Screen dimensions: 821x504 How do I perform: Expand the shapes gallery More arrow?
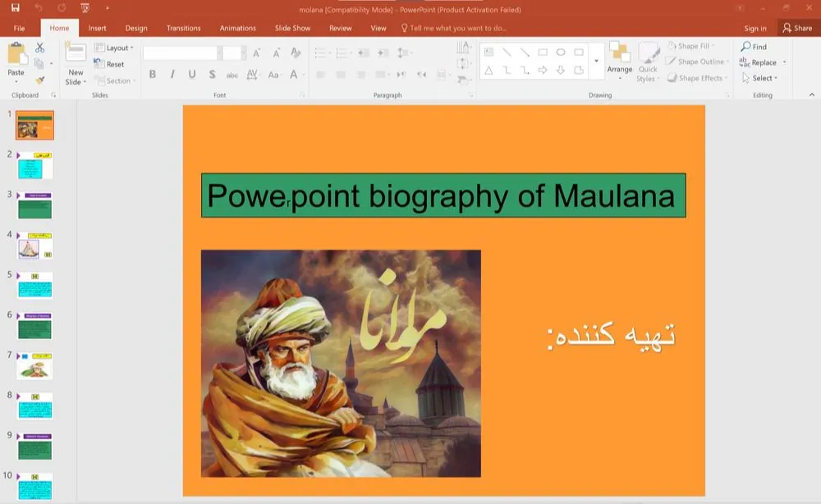click(x=596, y=62)
